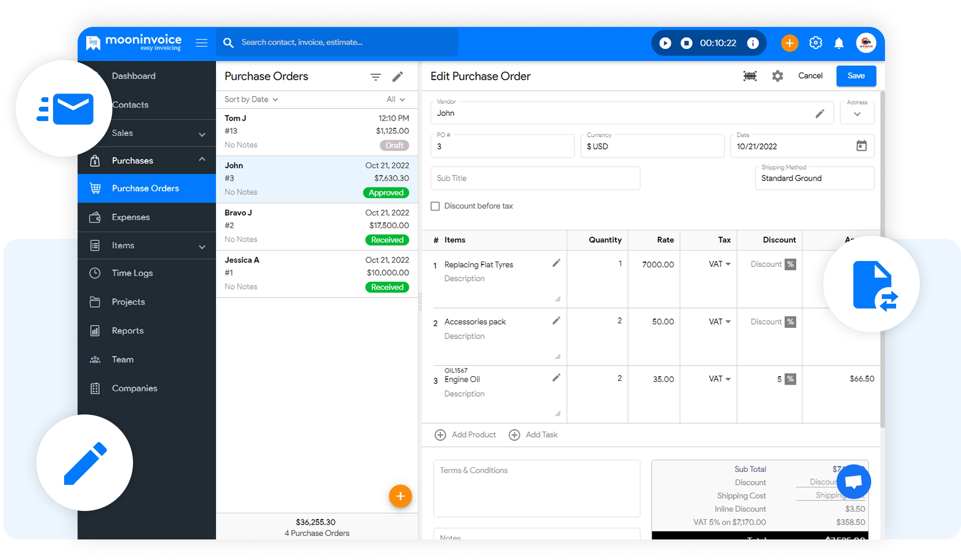Open the notifications bell
Image resolution: width=961 pixels, height=560 pixels.
(839, 43)
